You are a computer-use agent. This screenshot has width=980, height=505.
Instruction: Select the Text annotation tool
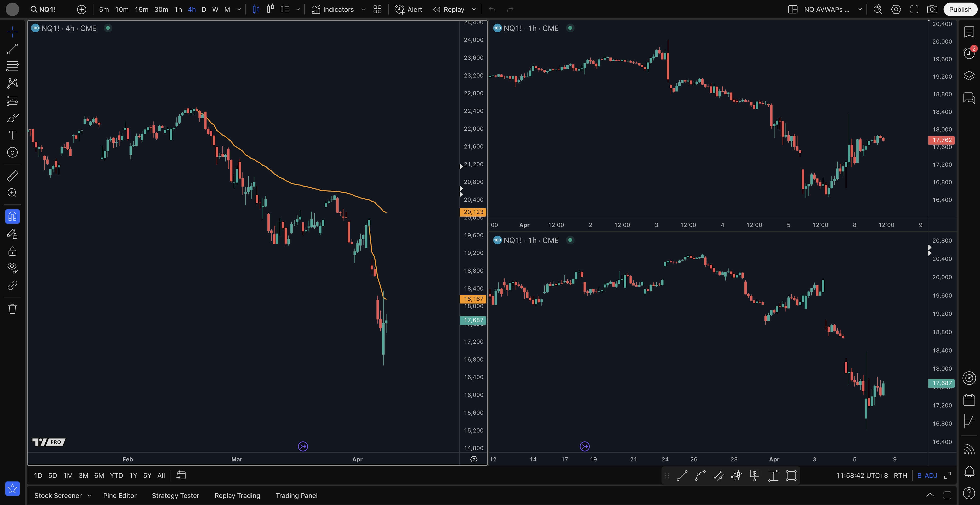12,135
